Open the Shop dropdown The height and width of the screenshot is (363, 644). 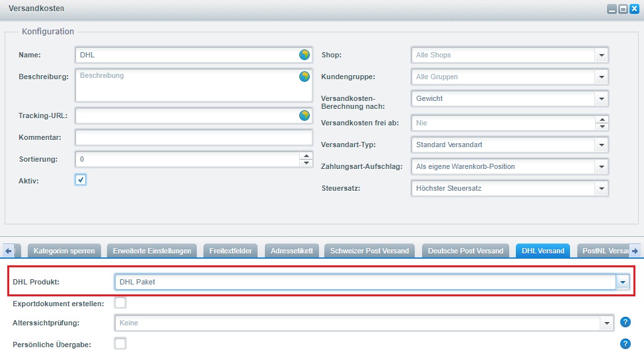601,55
